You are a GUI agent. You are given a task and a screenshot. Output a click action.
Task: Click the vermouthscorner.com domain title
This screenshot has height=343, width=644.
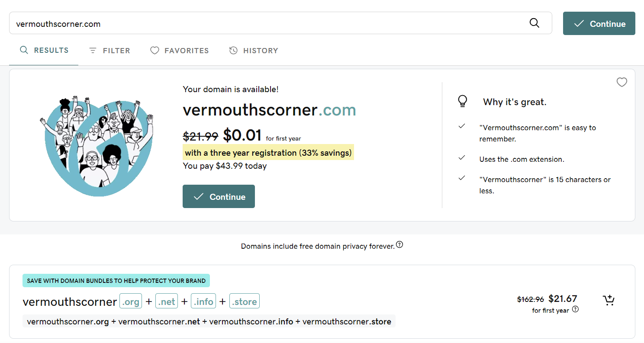(269, 110)
